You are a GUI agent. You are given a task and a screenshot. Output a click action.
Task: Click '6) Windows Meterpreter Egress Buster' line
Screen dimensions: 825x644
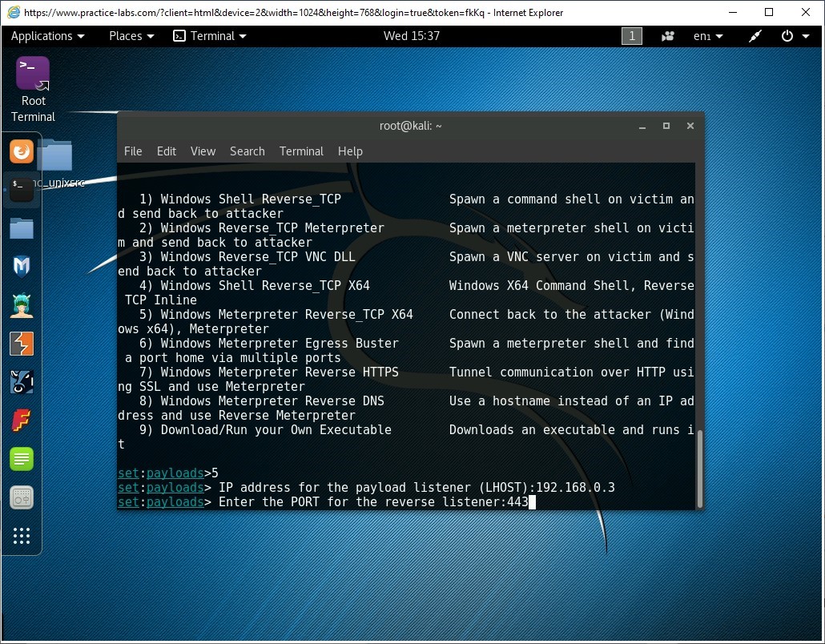[269, 344]
